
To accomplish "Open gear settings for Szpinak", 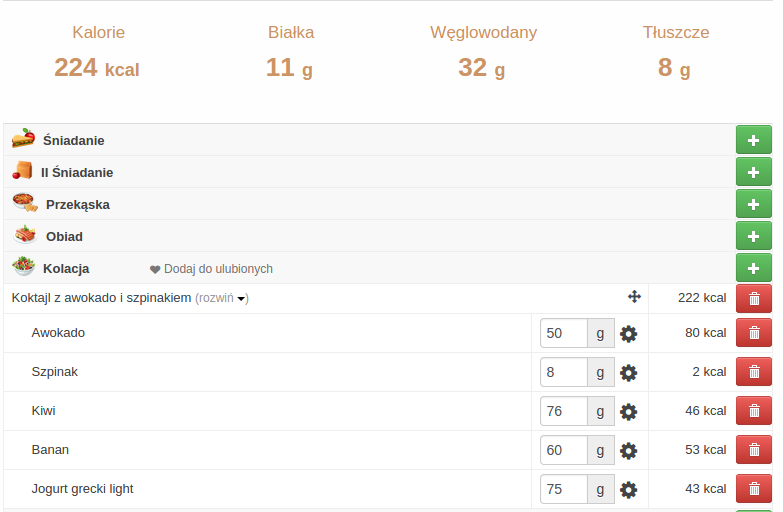I will coord(628,373).
